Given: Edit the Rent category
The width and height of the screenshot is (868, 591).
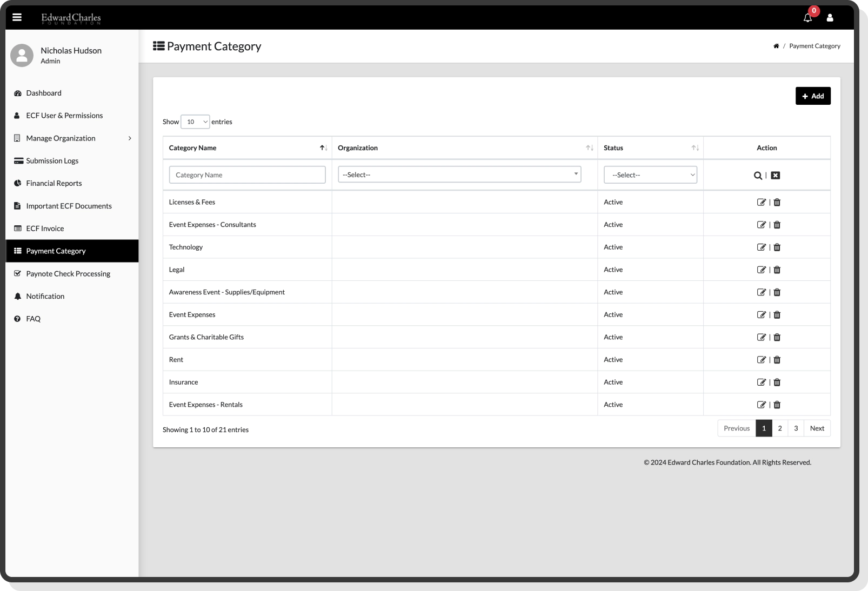Looking at the screenshot, I should (762, 359).
